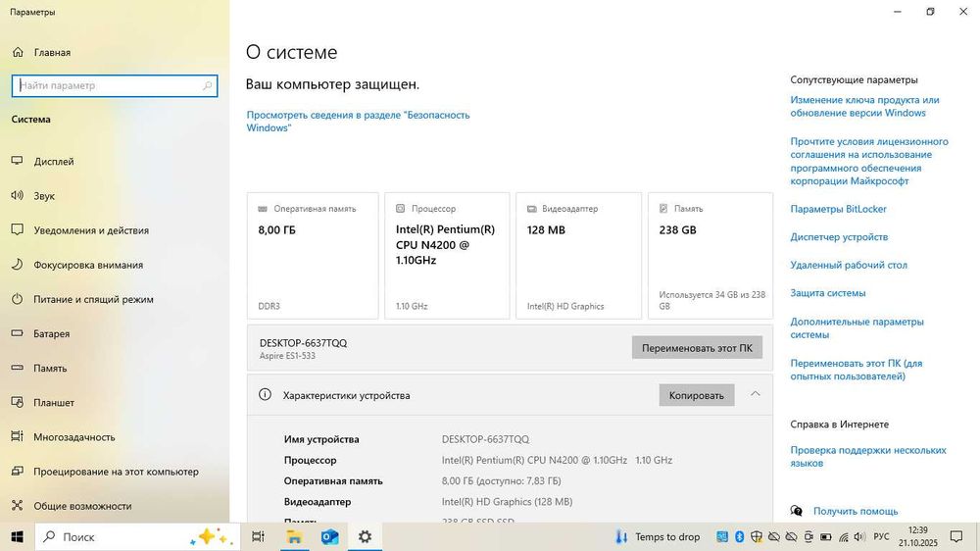The width and height of the screenshot is (980, 551).
Task: Open Outlook from the taskbar
Action: [329, 536]
